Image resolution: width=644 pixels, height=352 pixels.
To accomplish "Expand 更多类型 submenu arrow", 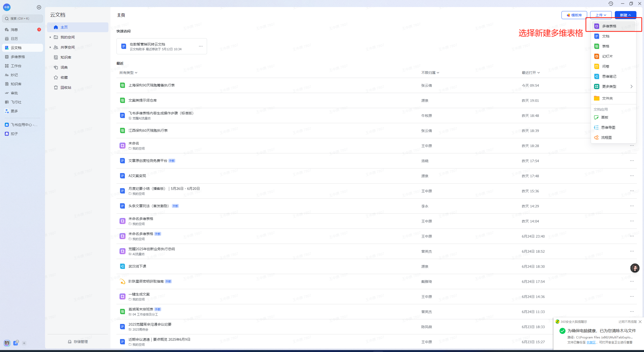I will [x=631, y=86].
